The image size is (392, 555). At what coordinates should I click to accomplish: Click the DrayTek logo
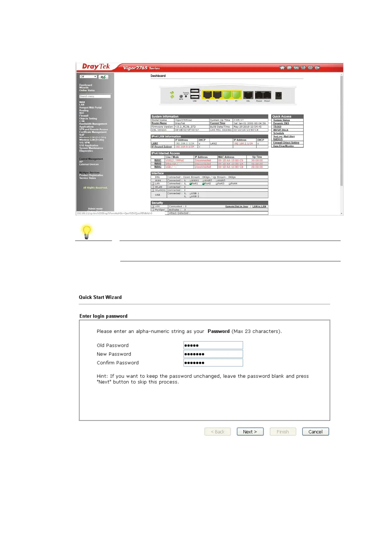coord(96,67)
